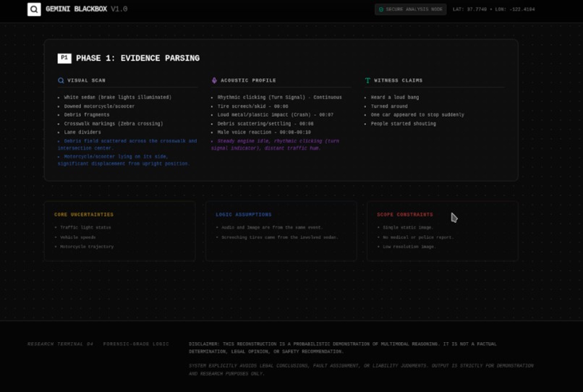Select 'No medical or police report' constraint
The width and height of the screenshot is (583, 392).
[418, 237]
